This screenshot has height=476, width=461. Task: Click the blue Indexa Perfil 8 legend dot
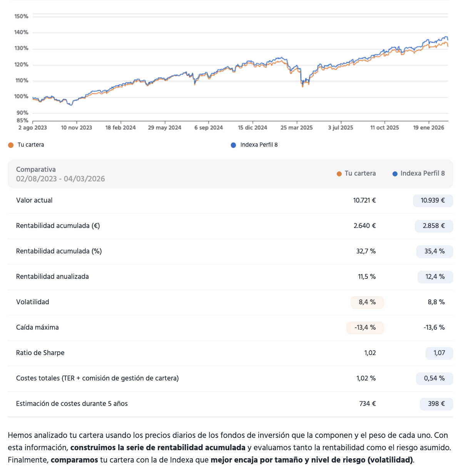tap(233, 145)
